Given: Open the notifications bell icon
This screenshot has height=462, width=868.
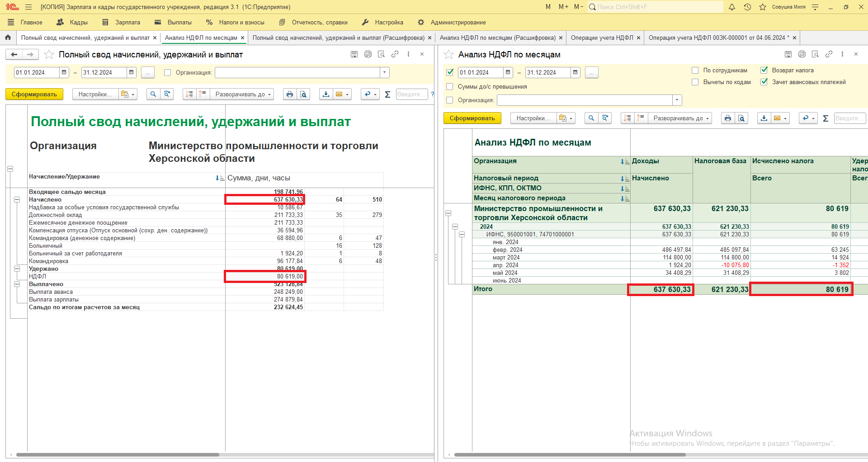Looking at the screenshot, I should (x=732, y=7).
